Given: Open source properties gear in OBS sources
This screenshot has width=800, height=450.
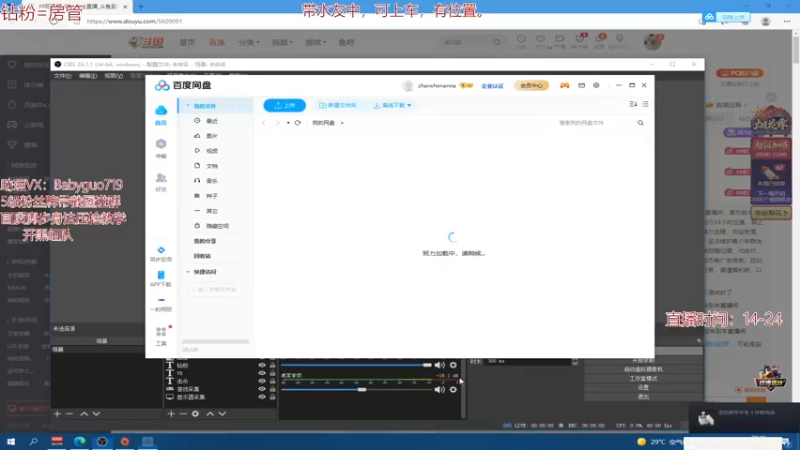Looking at the screenshot, I should 195,413.
